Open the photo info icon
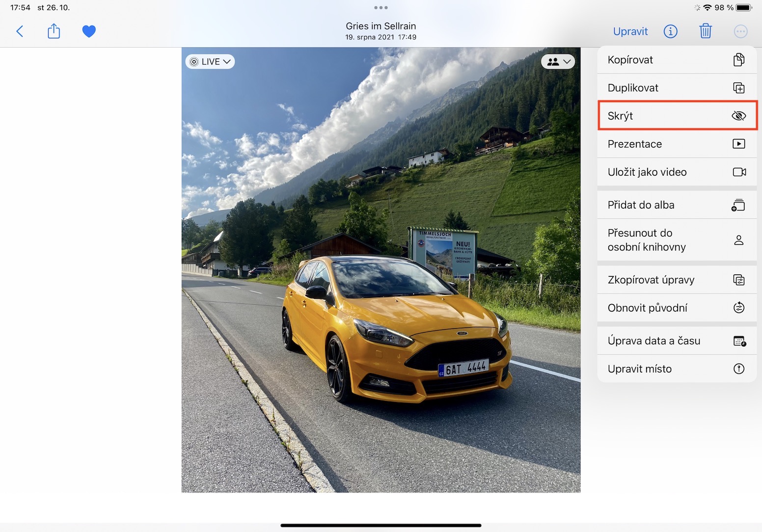This screenshot has width=762, height=532. (x=670, y=31)
